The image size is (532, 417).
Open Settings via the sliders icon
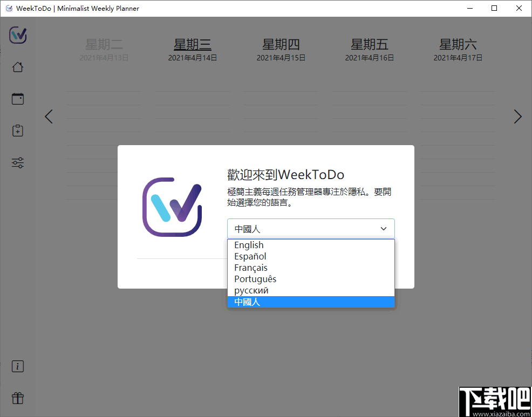point(17,162)
